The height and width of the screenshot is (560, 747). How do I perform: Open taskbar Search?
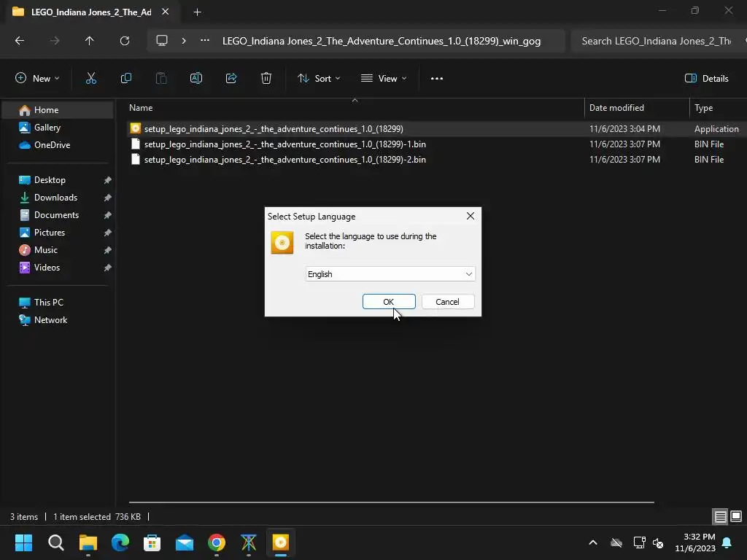[x=55, y=542]
